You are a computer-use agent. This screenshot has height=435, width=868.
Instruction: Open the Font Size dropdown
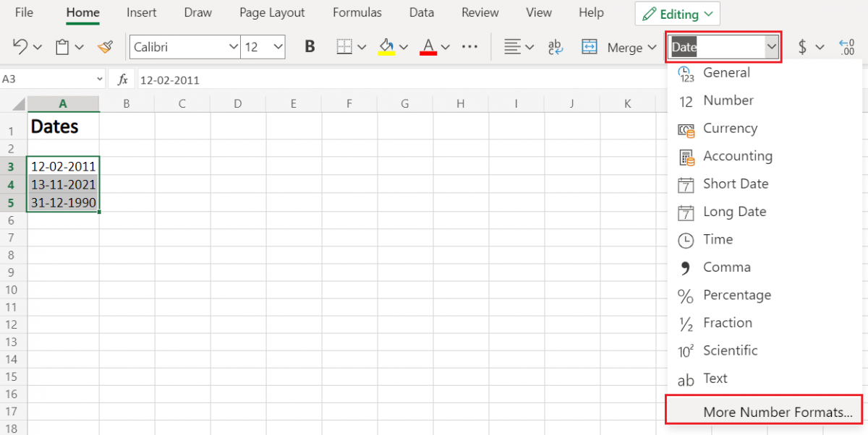coord(263,46)
